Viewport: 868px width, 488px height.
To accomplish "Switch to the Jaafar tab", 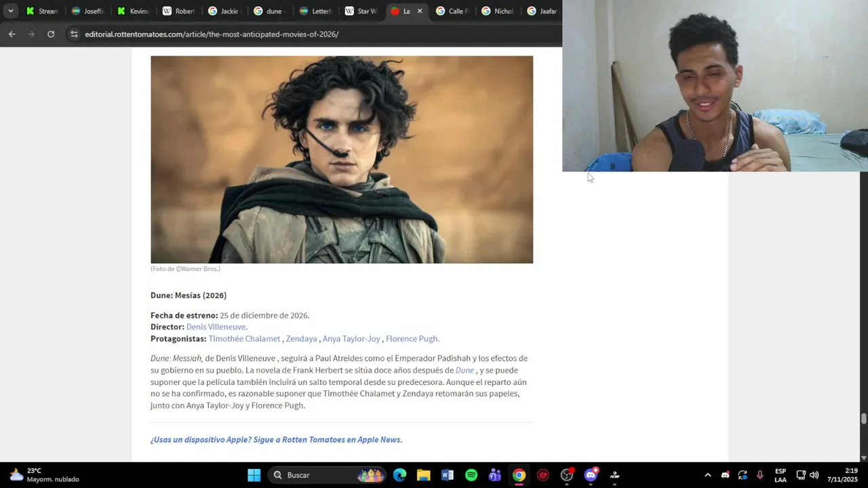I will pyautogui.click(x=542, y=11).
